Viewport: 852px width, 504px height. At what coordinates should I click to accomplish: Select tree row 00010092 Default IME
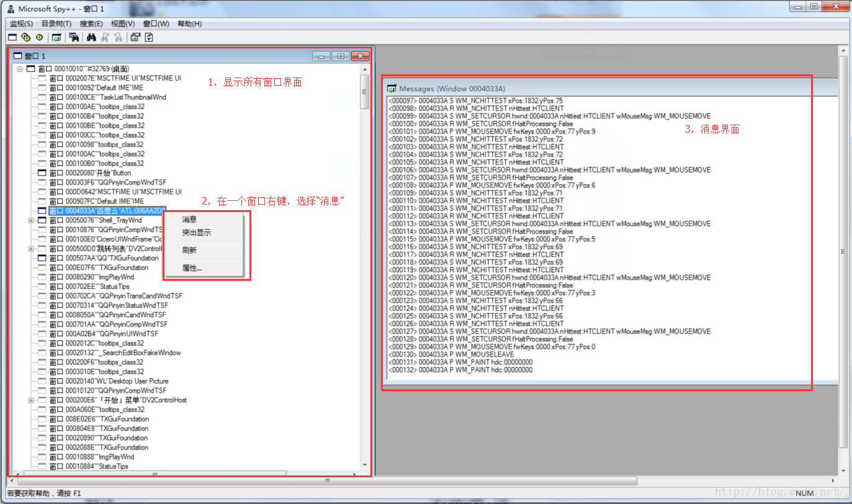pyautogui.click(x=96, y=88)
